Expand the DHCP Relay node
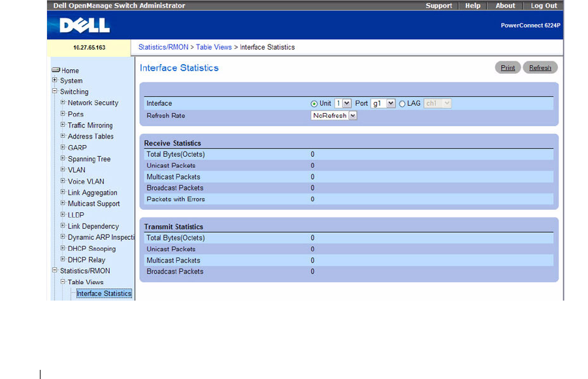The image size is (588, 379). (x=63, y=259)
